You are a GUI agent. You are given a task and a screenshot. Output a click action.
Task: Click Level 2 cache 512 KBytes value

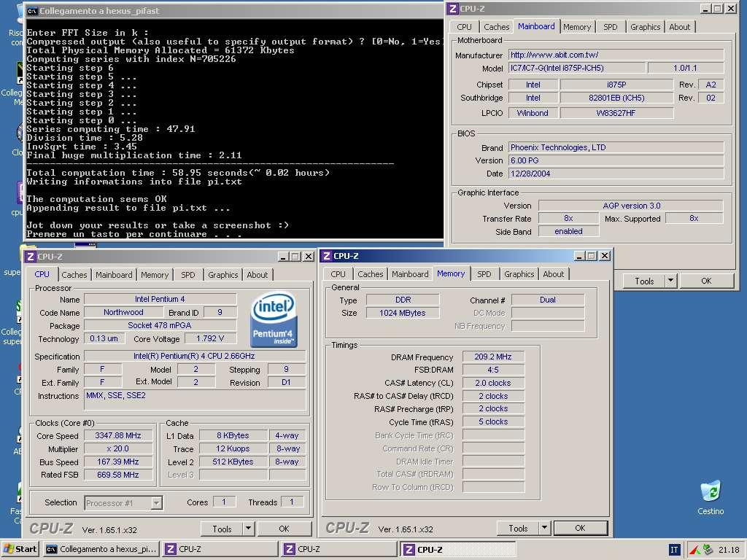point(233,462)
